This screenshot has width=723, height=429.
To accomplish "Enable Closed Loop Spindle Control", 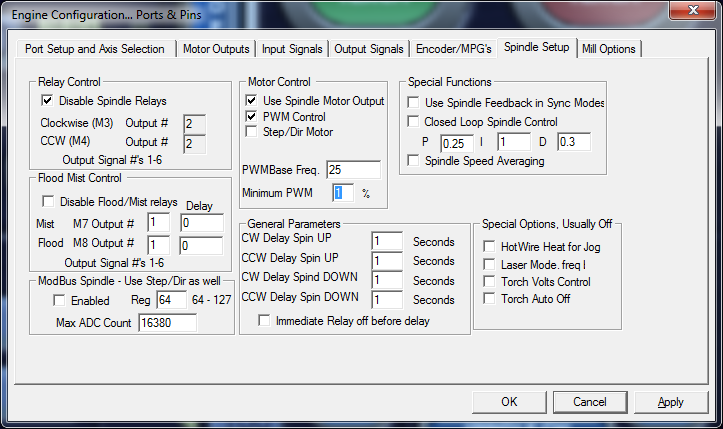I will [x=414, y=122].
